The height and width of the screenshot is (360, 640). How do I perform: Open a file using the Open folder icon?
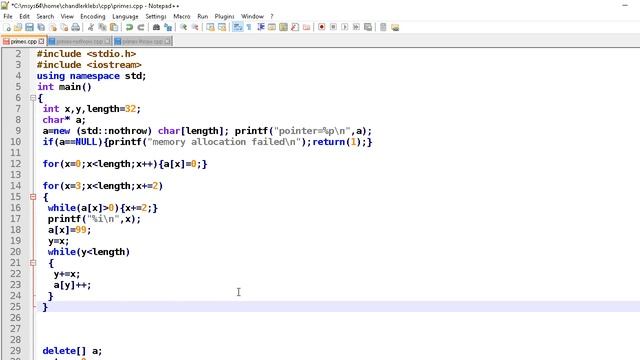click(18, 27)
